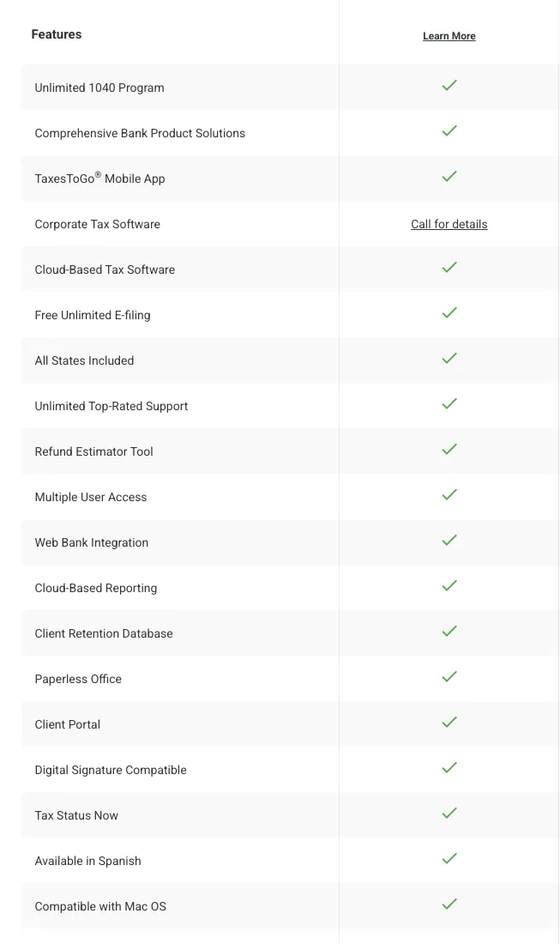Viewport: 560px width, 944px height.
Task: Click the All States Included checkmark
Action: point(449,359)
